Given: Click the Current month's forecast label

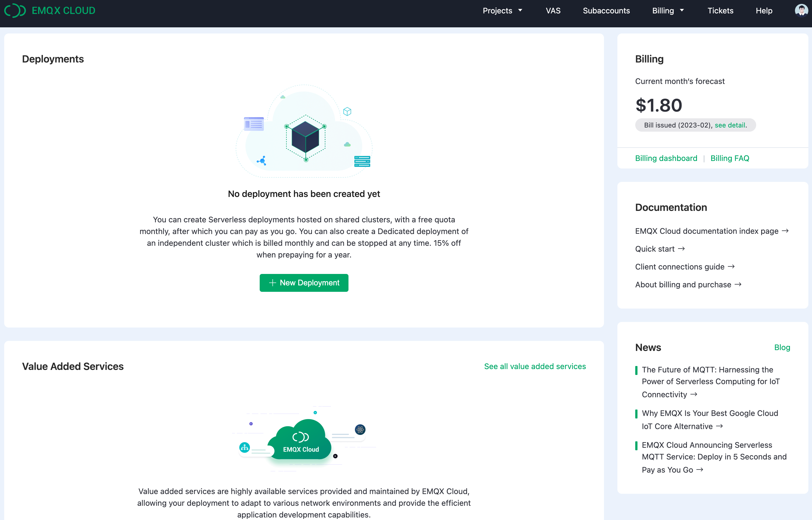Looking at the screenshot, I should [680, 81].
